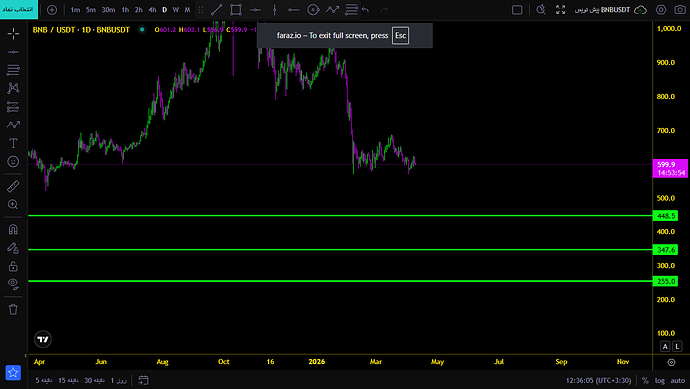Activate the zoom in tool

[13, 205]
